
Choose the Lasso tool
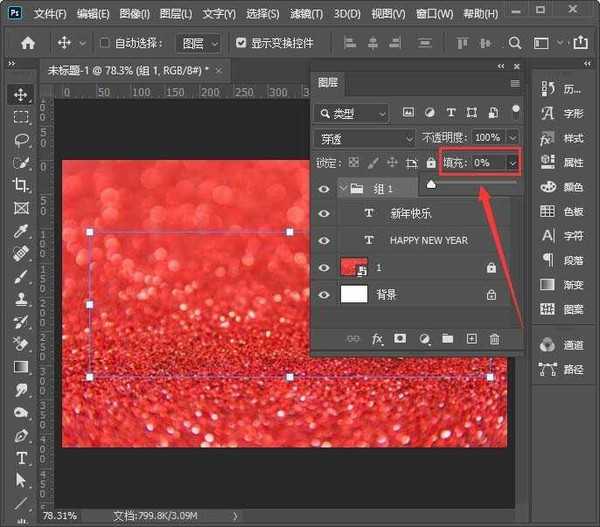pyautogui.click(x=21, y=139)
